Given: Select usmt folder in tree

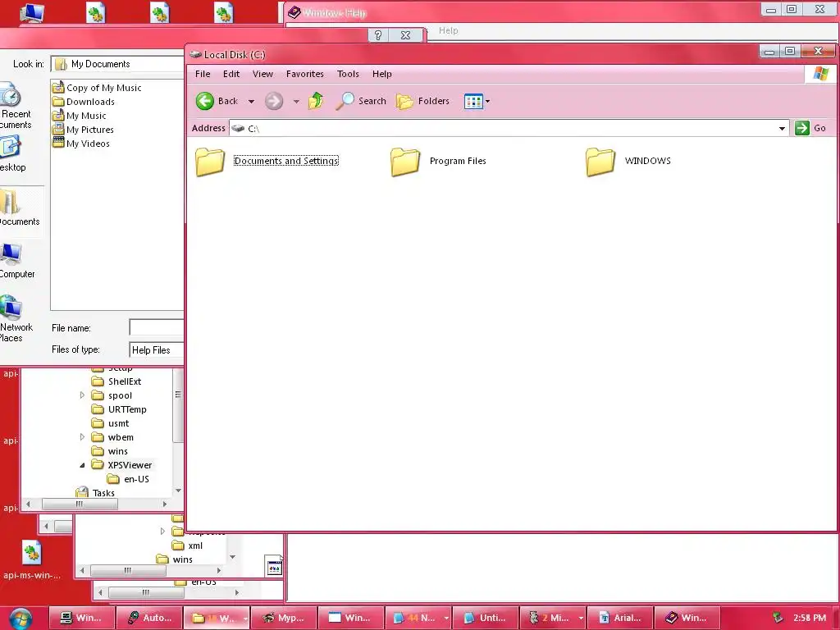Looking at the screenshot, I should 111,423.
